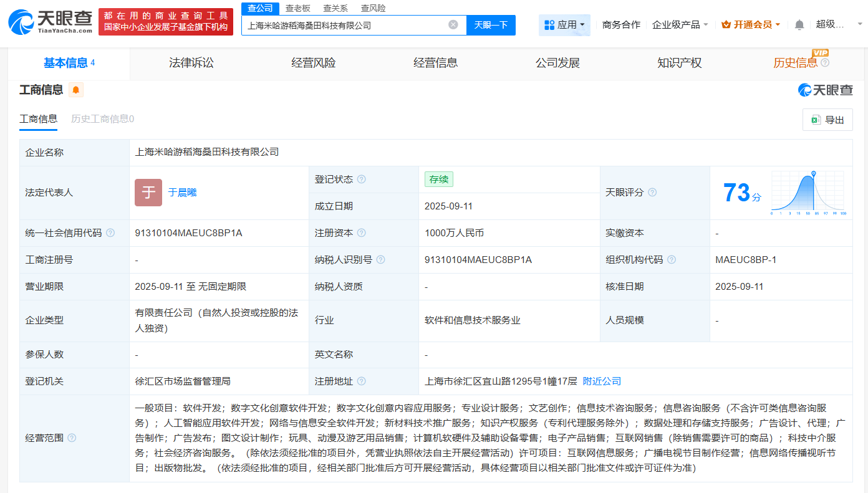Click the notification bell icon in top bar
The image size is (868, 493).
coord(799,23)
